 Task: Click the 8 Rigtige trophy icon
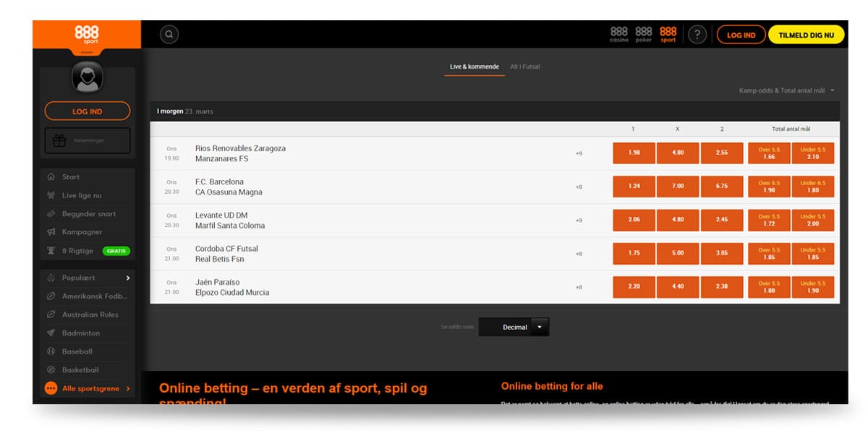[x=51, y=251]
